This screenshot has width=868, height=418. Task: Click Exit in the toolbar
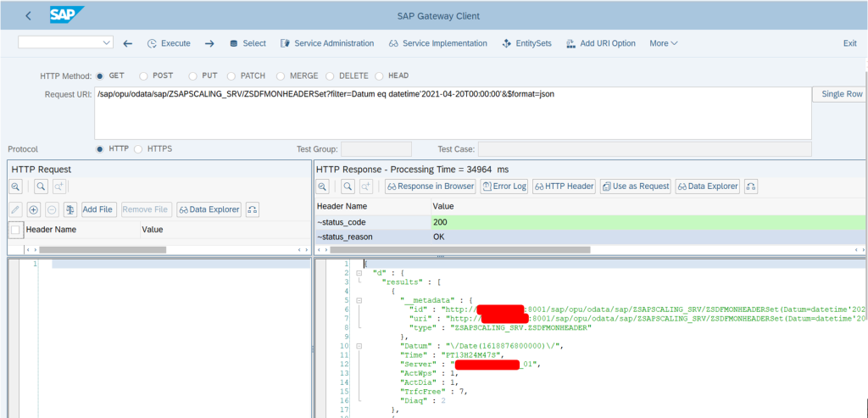tap(849, 43)
